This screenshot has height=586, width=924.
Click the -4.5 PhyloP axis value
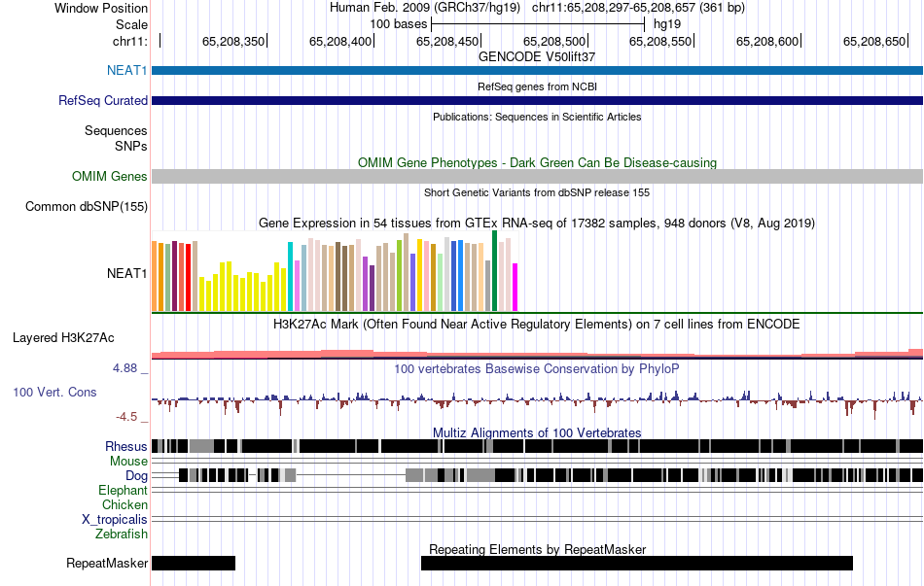pos(126,417)
